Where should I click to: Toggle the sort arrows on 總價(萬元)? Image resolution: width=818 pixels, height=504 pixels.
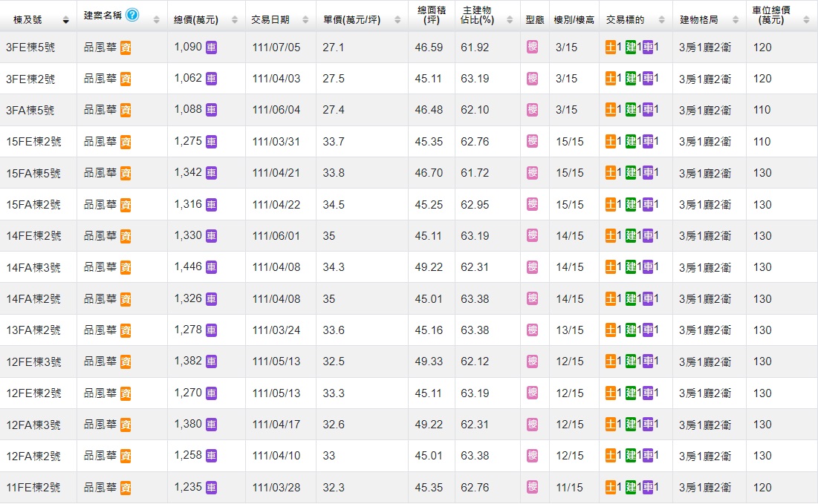point(235,20)
